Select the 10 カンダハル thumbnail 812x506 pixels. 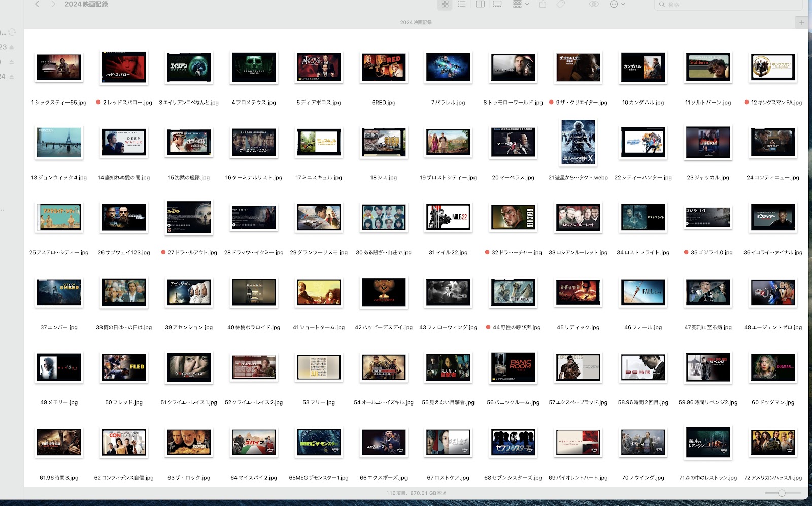coord(643,68)
